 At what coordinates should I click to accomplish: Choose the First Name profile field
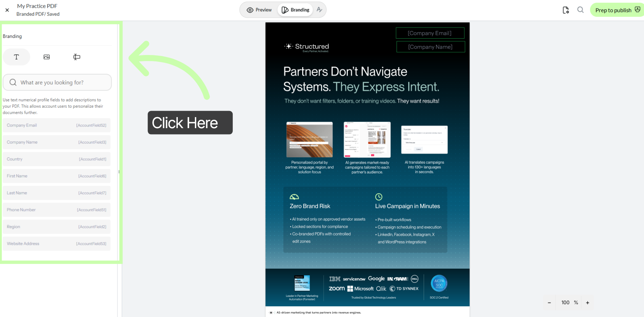[57, 176]
